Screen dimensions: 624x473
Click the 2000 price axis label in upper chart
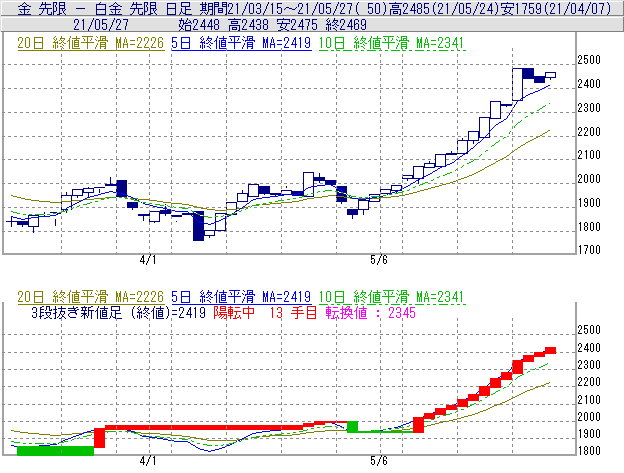[x=589, y=179]
